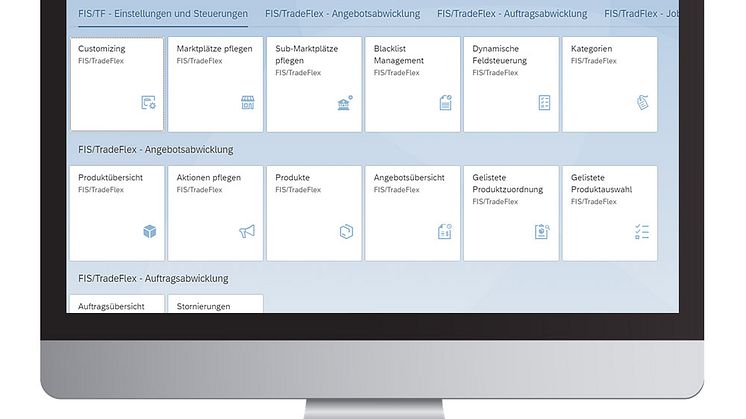Open the Angebotsübersicht tile

(412, 213)
